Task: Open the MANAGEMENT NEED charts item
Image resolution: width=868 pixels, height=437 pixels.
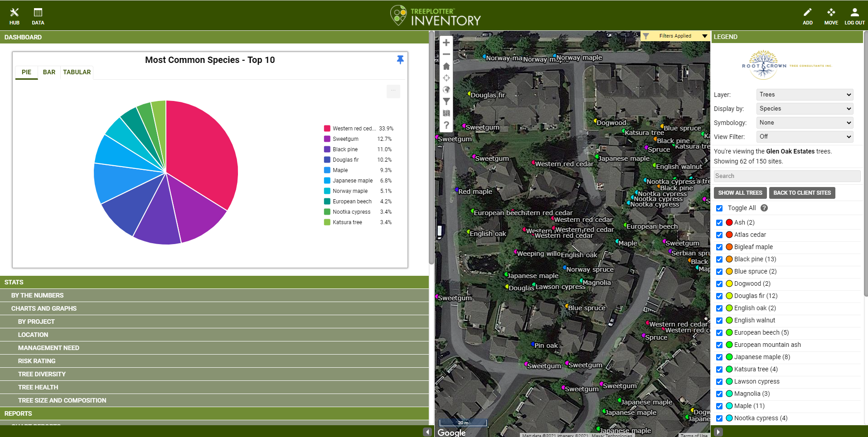Action: coord(214,348)
